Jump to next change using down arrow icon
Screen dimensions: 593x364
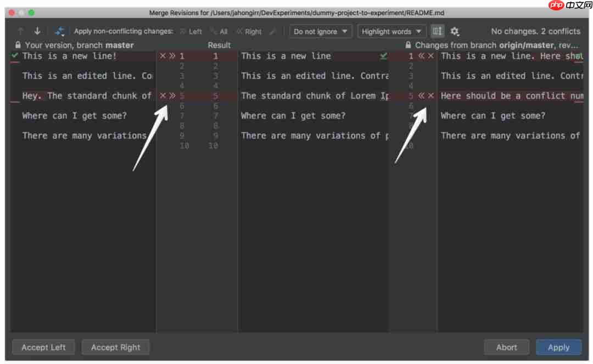(x=37, y=31)
